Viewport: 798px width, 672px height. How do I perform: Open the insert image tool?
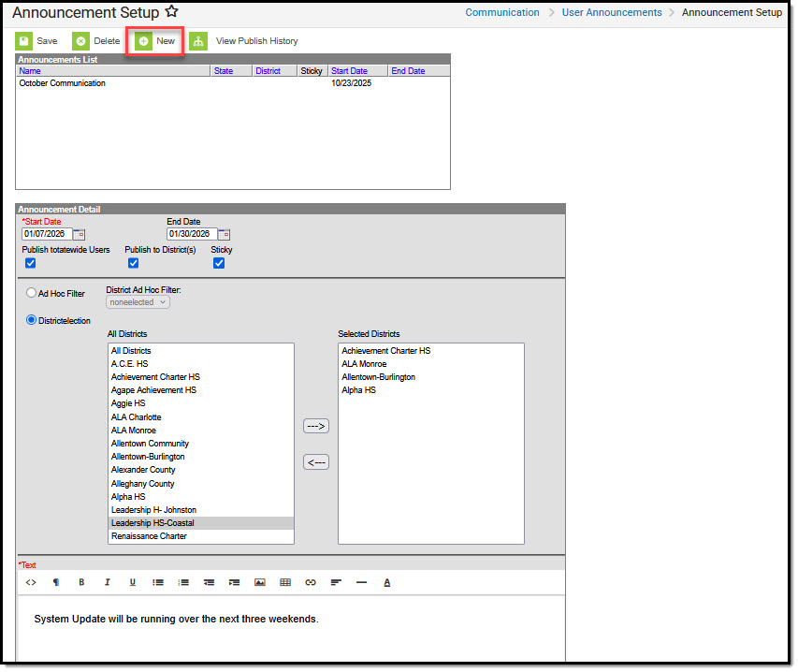point(259,582)
